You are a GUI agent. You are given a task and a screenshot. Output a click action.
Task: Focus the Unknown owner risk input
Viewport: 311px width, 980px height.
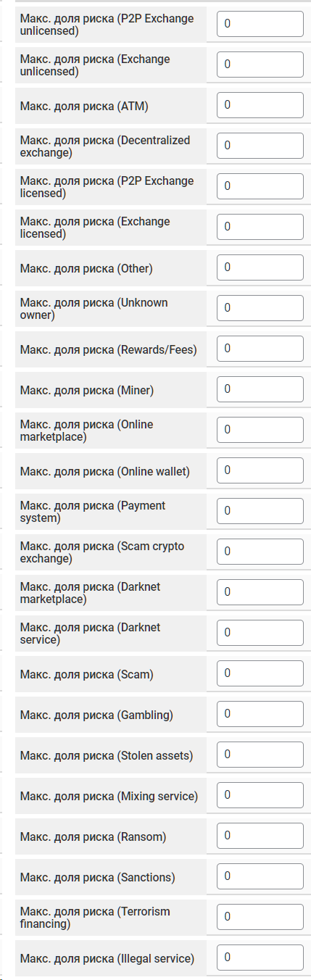coord(260,308)
